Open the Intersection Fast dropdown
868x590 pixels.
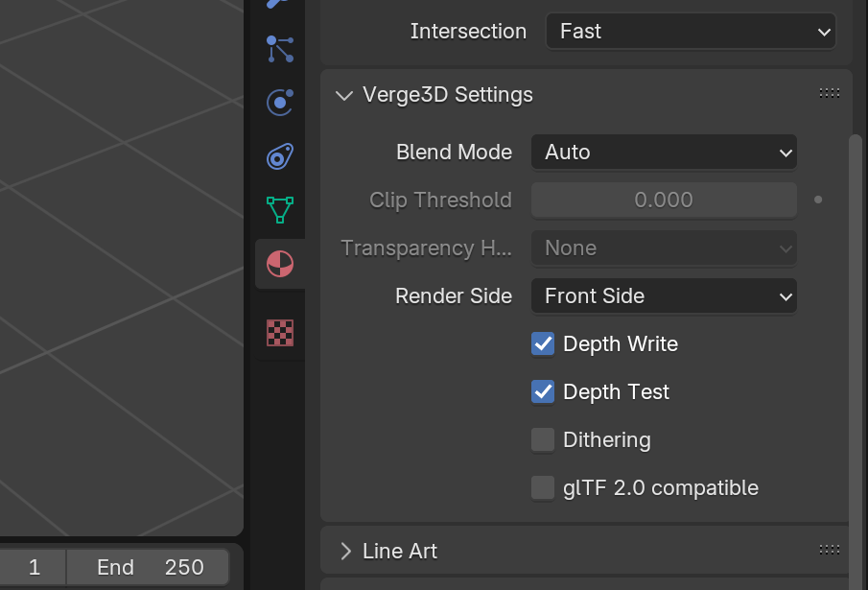click(x=691, y=32)
